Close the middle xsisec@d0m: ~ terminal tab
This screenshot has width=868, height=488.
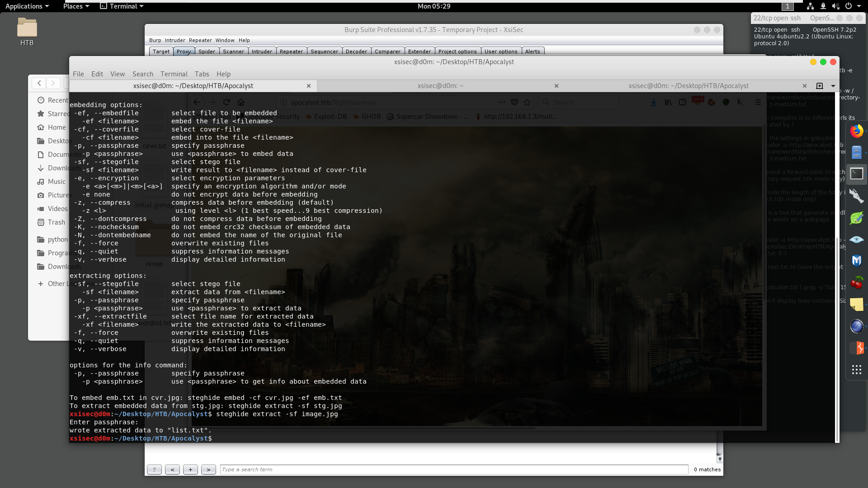[557, 86]
